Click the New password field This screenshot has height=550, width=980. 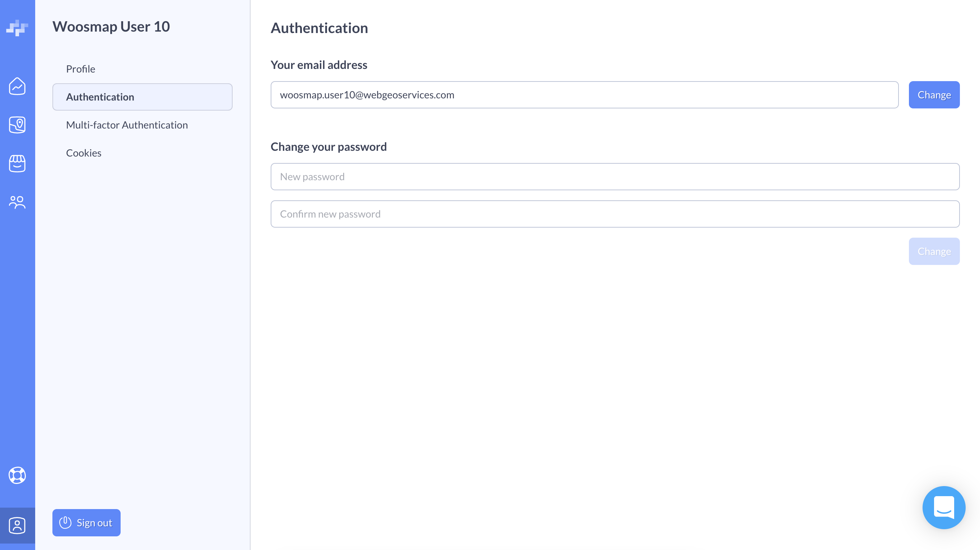[x=615, y=177]
